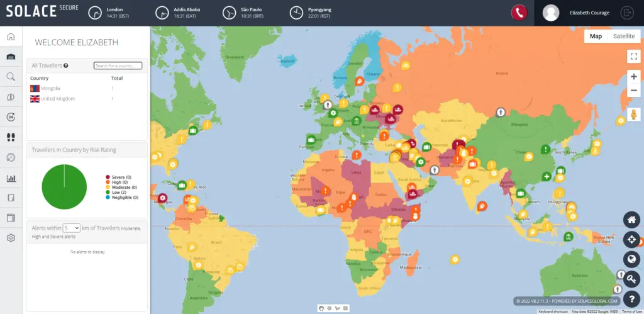Open the home dashboard in sidebar

point(11,36)
